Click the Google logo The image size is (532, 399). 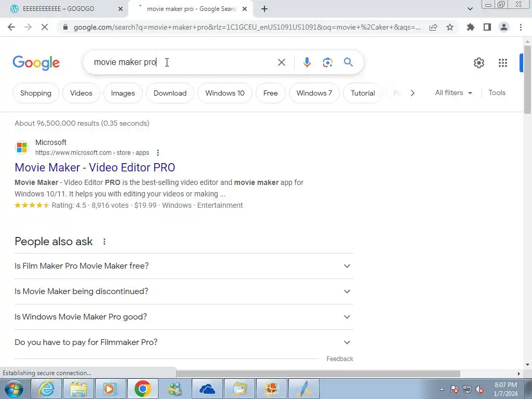[x=36, y=63]
